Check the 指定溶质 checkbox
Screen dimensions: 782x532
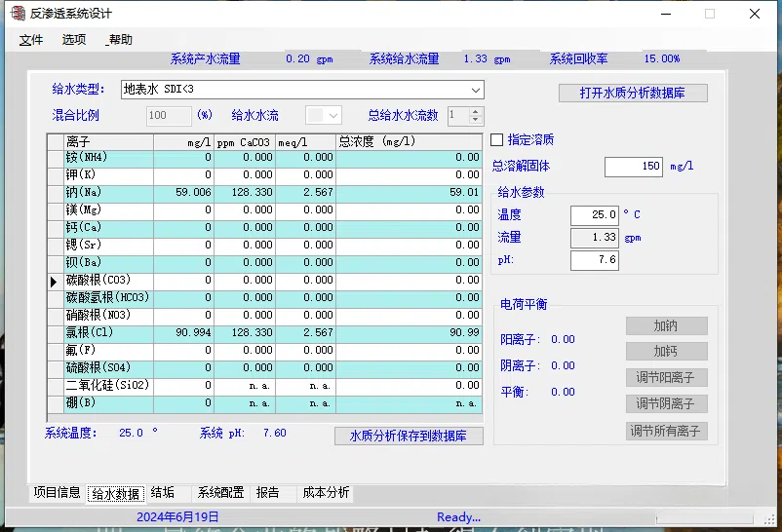496,139
